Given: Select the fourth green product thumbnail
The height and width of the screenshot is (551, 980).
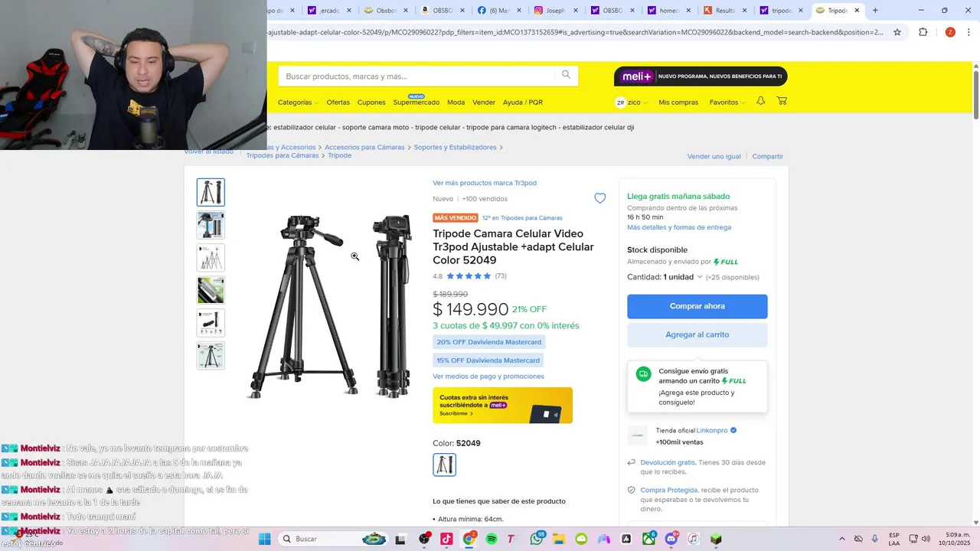Looking at the screenshot, I should coord(211,290).
